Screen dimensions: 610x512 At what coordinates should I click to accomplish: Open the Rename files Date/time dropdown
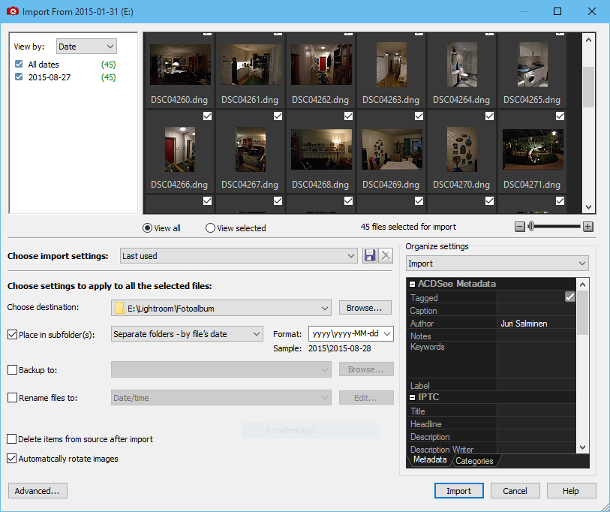(221, 398)
